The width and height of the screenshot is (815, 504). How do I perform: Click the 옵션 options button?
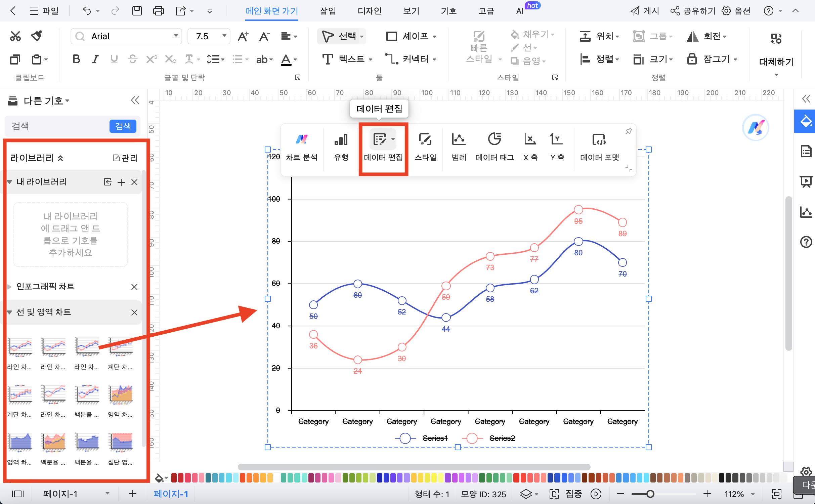pos(736,11)
